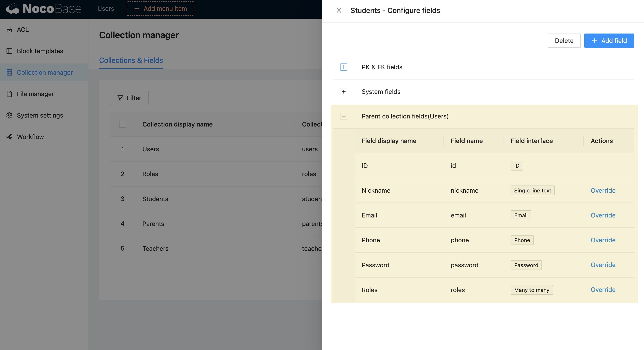Click the System settings gear icon
This screenshot has width=644, height=350.
tap(9, 115)
